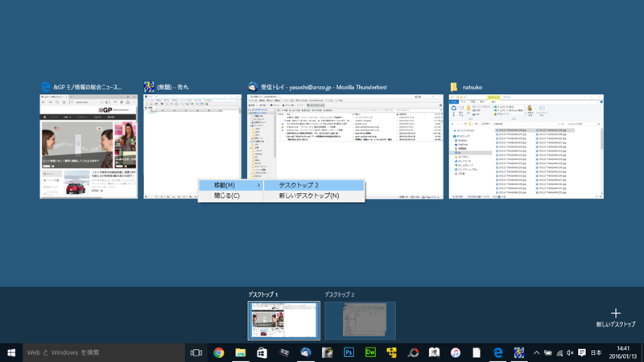Open File Explorer from the taskbar
The height and width of the screenshot is (362, 644).
coord(240,352)
